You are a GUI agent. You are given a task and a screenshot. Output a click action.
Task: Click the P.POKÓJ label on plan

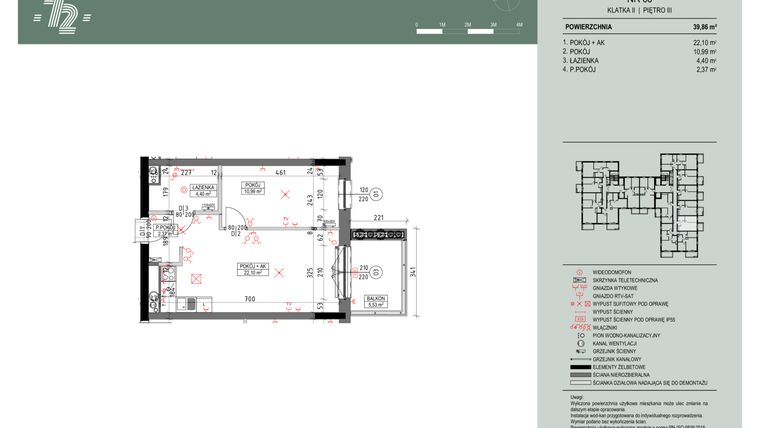[x=164, y=230]
